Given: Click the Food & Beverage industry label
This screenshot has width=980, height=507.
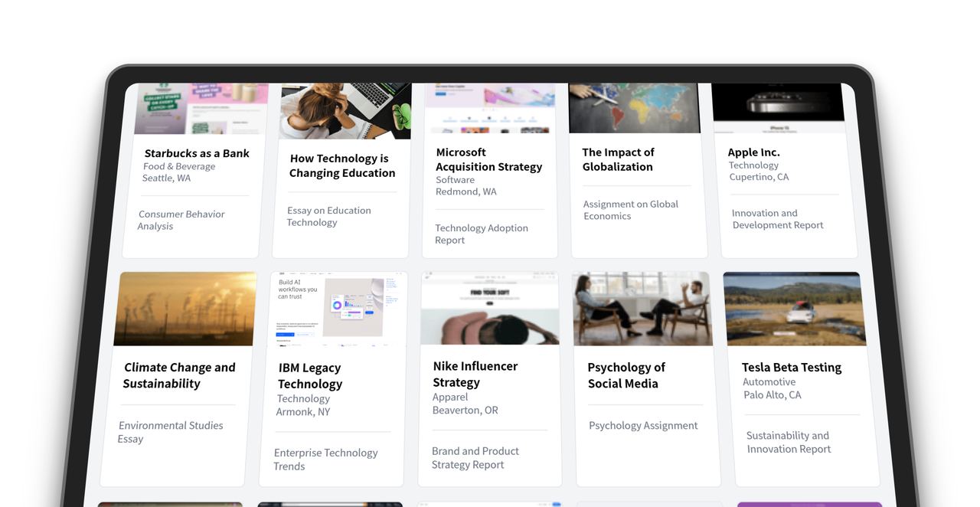Looking at the screenshot, I should (179, 166).
